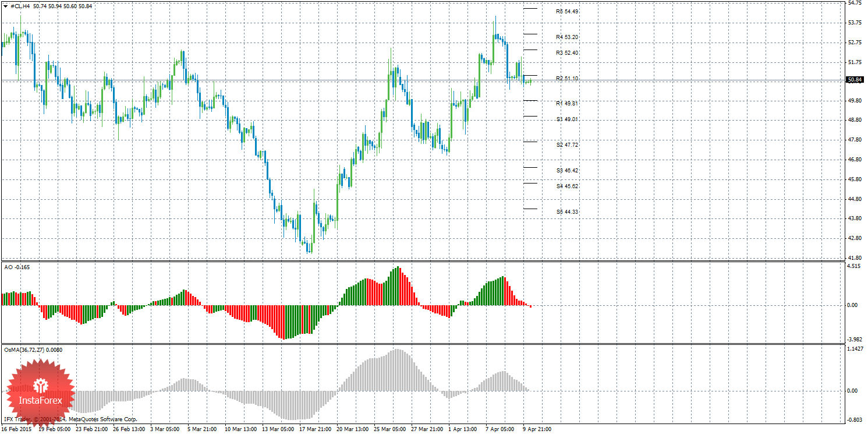
Task: Select the OsMA(36,72,27) indicator label
Action: (x=33, y=350)
